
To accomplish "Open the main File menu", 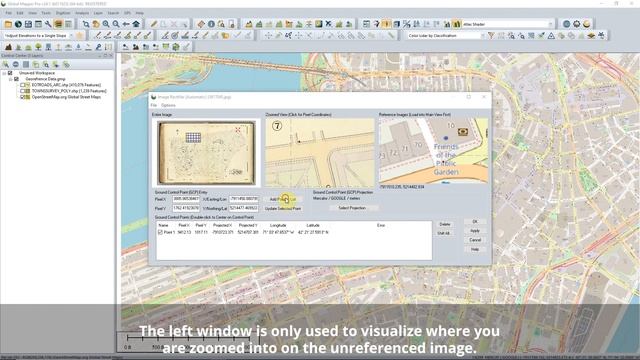I will [x=9, y=13].
